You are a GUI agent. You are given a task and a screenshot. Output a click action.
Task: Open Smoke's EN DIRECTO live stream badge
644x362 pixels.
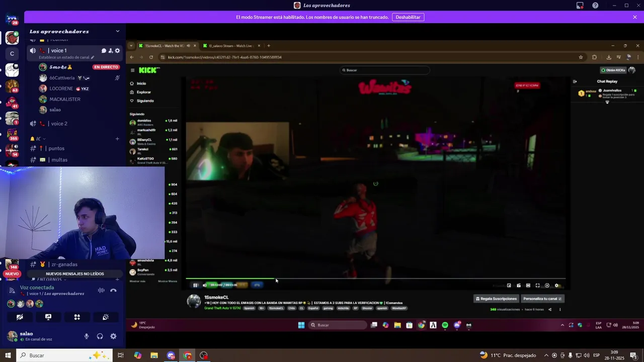pyautogui.click(x=106, y=67)
